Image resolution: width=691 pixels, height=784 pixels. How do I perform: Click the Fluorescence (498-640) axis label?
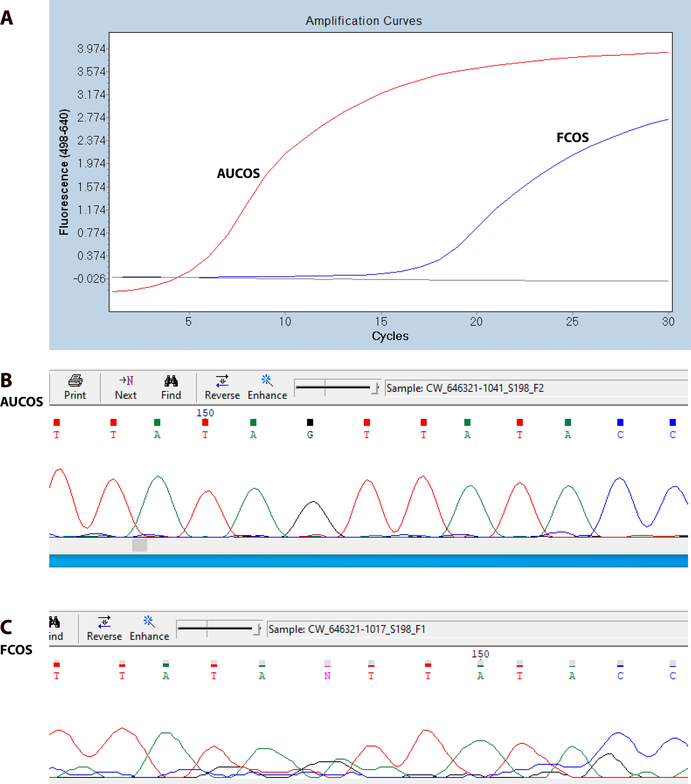64,172
